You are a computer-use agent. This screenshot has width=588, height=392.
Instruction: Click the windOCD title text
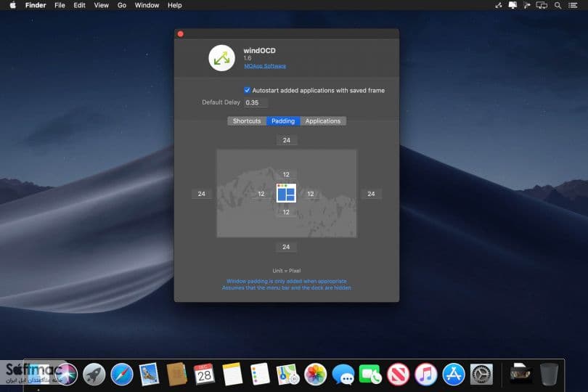(259, 50)
